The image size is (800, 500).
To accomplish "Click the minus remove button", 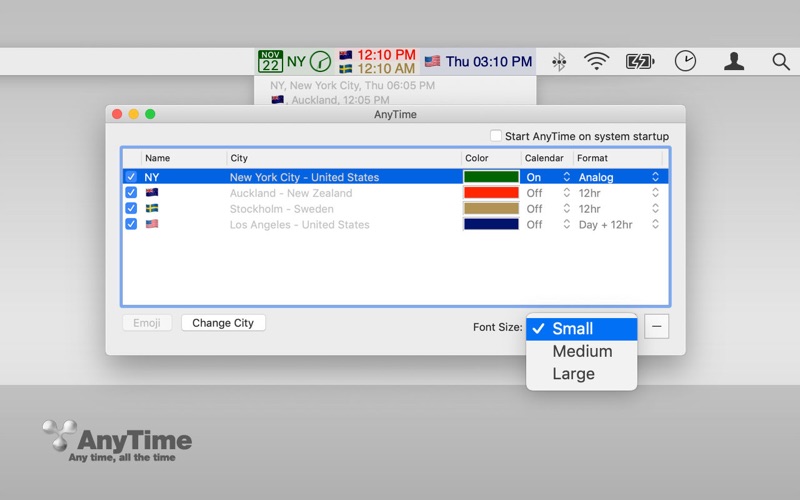I will point(656,326).
